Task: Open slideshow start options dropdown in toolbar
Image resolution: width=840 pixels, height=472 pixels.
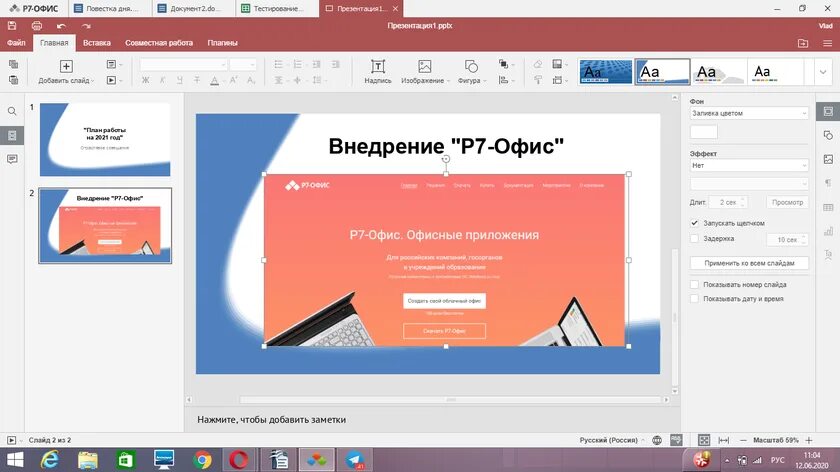Action: tap(114, 80)
